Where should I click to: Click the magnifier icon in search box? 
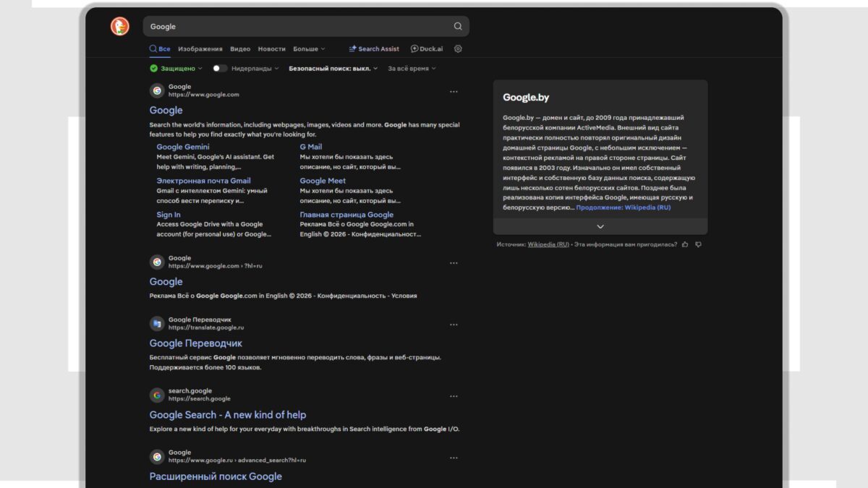coord(458,27)
